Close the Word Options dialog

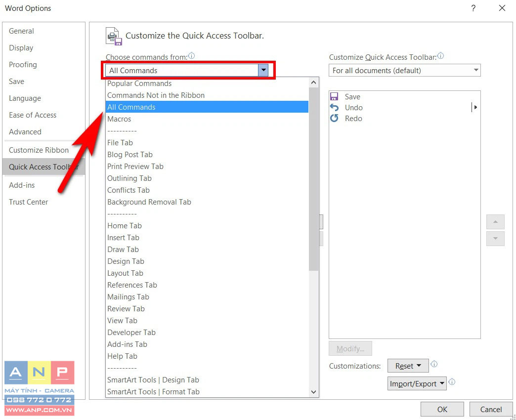click(502, 8)
